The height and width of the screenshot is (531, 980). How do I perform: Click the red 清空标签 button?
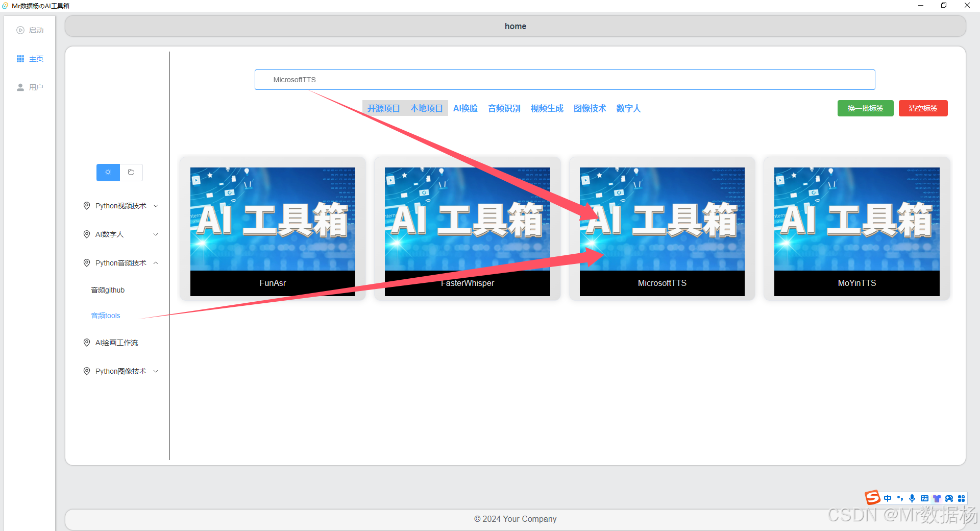click(x=923, y=108)
